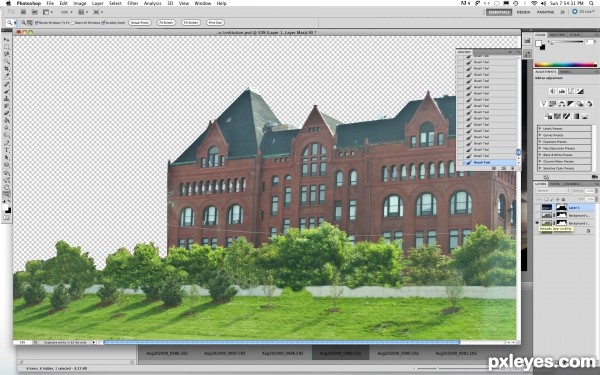Select the Quick Selection tool
The width and height of the screenshot is (600, 375).
pos(7,62)
